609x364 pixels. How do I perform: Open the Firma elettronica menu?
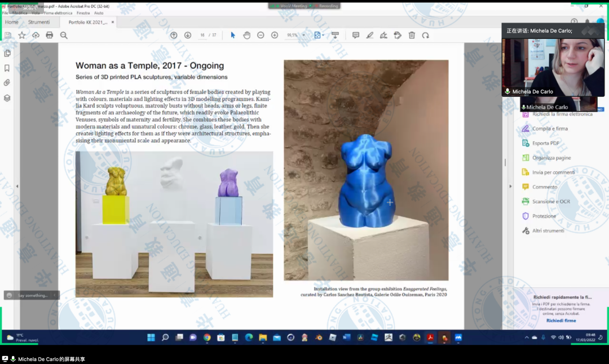click(x=58, y=13)
